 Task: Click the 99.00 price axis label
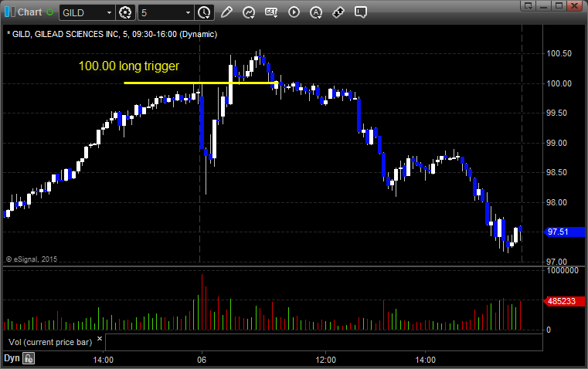coord(556,143)
